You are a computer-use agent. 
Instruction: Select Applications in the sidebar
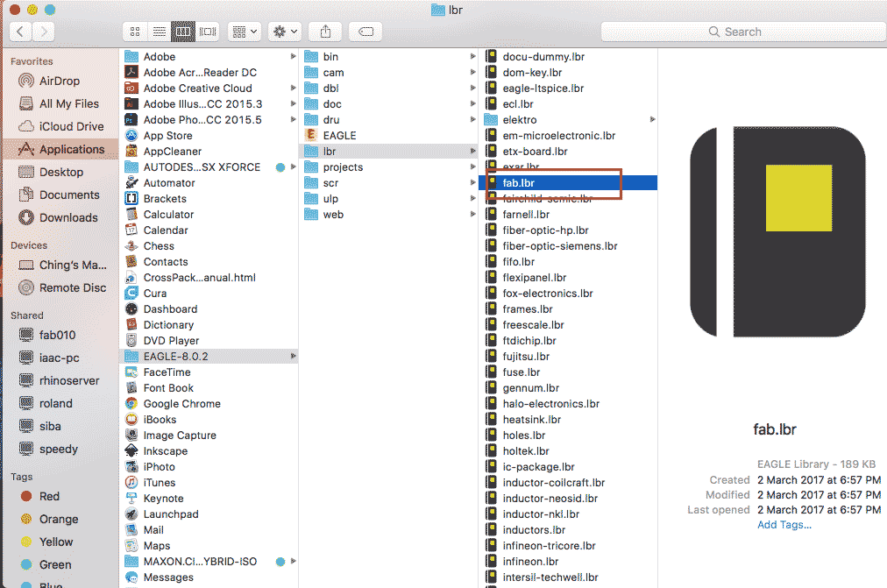61,149
